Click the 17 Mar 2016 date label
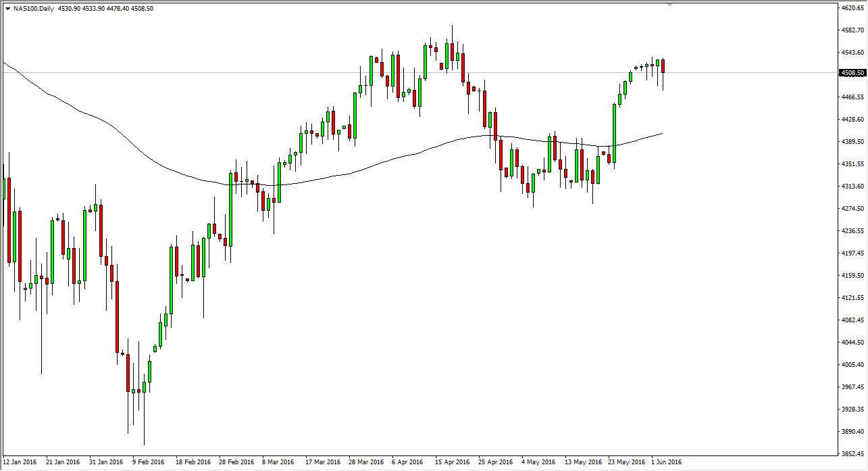Screen dimensions: 868x471 point(322,463)
